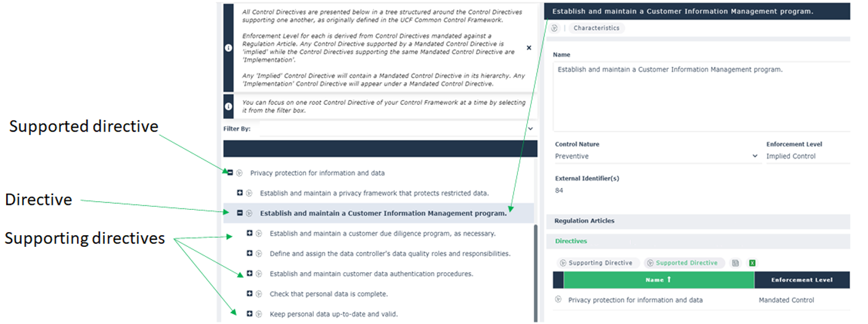Screen dimensions: 868x324
Task: Click directive icon in Privacy protection table row
Action: pyautogui.click(x=559, y=300)
